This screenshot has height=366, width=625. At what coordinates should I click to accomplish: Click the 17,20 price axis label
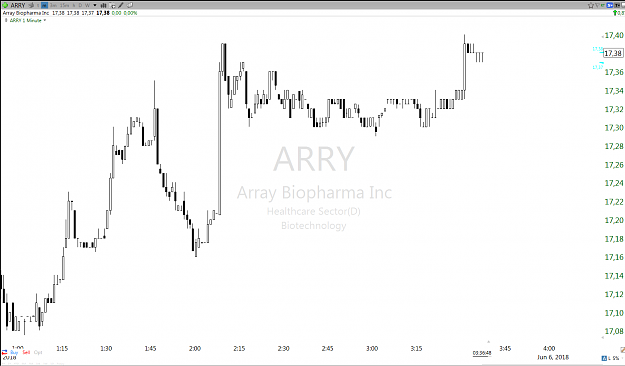point(614,220)
